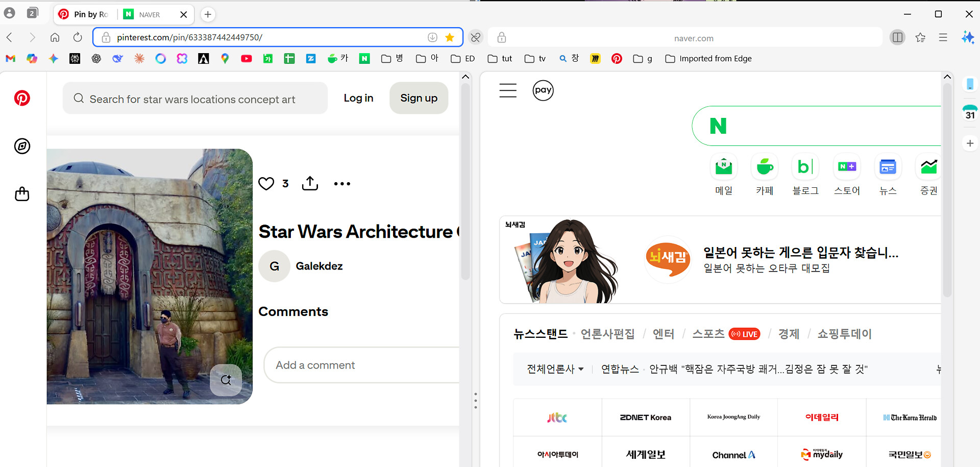This screenshot has width=980, height=467.
Task: Select the 엔터 news tab
Action: 663,334
